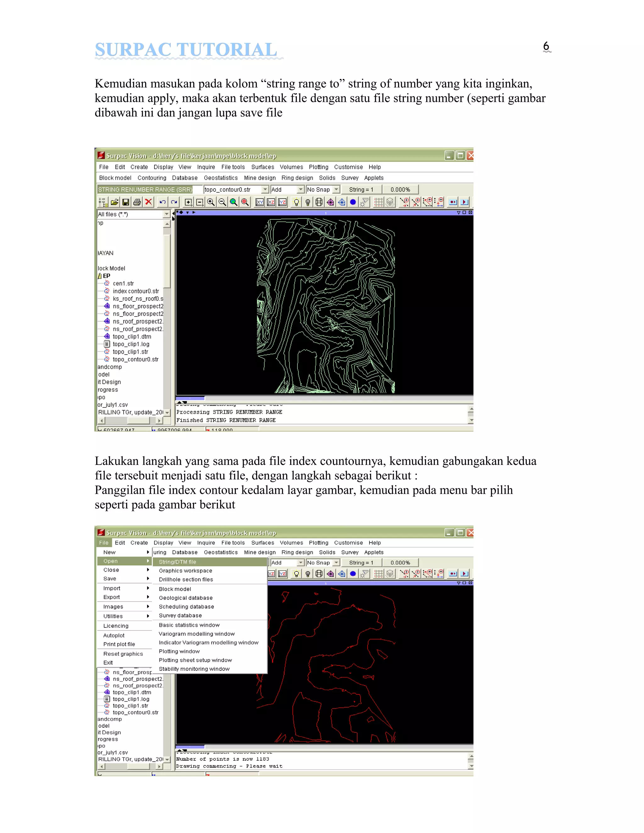Image resolution: width=644 pixels, height=833 pixels.
Task: Click the red X reset icon
Action: click(x=148, y=202)
